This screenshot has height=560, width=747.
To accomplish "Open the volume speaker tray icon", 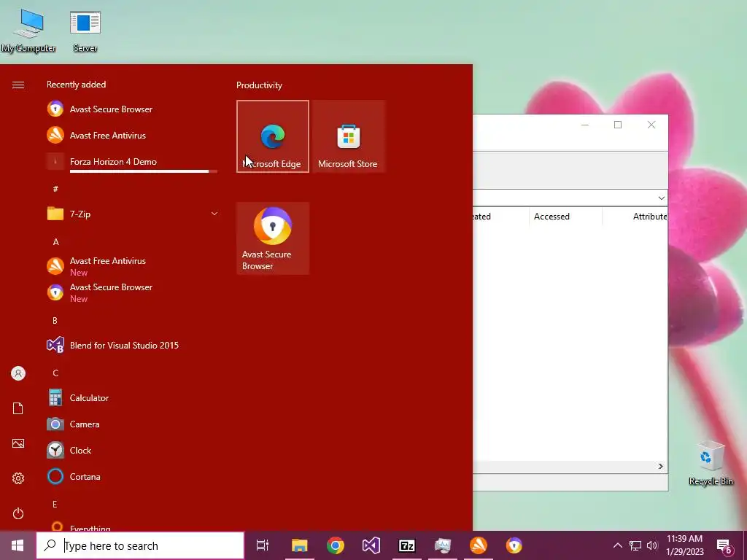I will point(652,545).
